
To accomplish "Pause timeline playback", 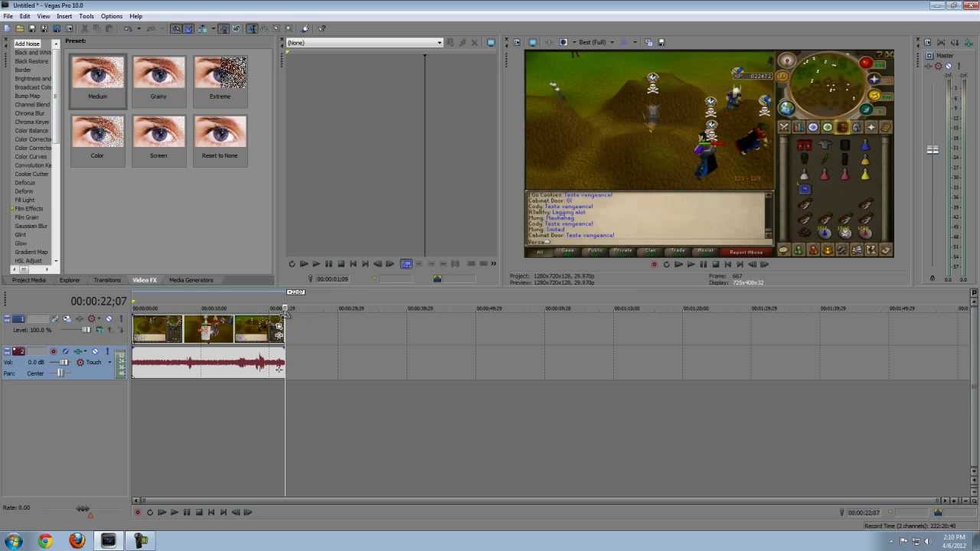I will tap(186, 512).
